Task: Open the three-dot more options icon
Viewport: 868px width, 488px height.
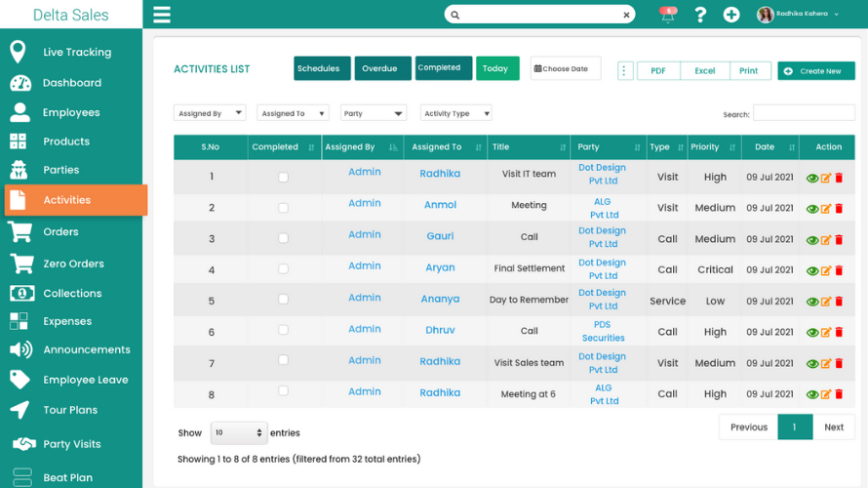Action: click(x=625, y=70)
